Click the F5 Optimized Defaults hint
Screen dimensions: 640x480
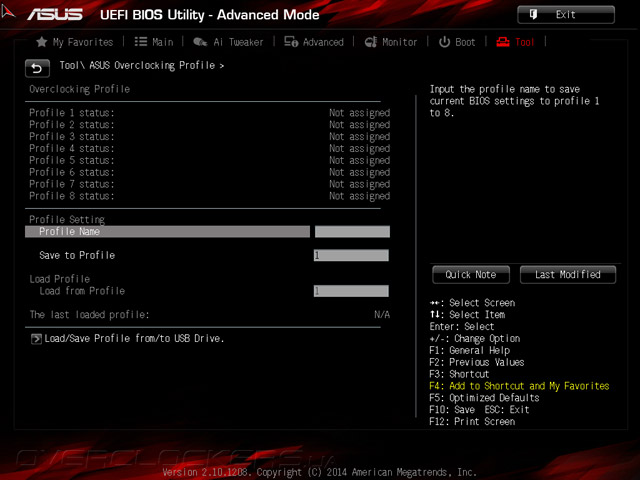point(484,398)
